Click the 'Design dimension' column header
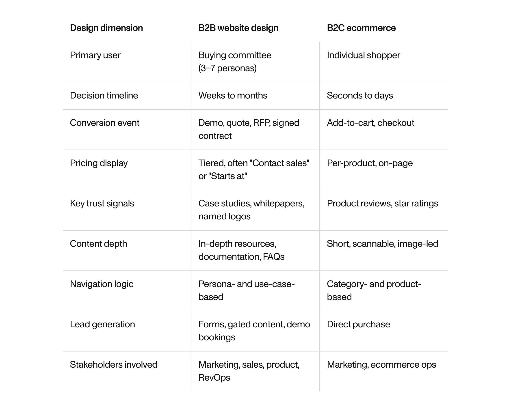The width and height of the screenshot is (511, 420). click(x=106, y=28)
